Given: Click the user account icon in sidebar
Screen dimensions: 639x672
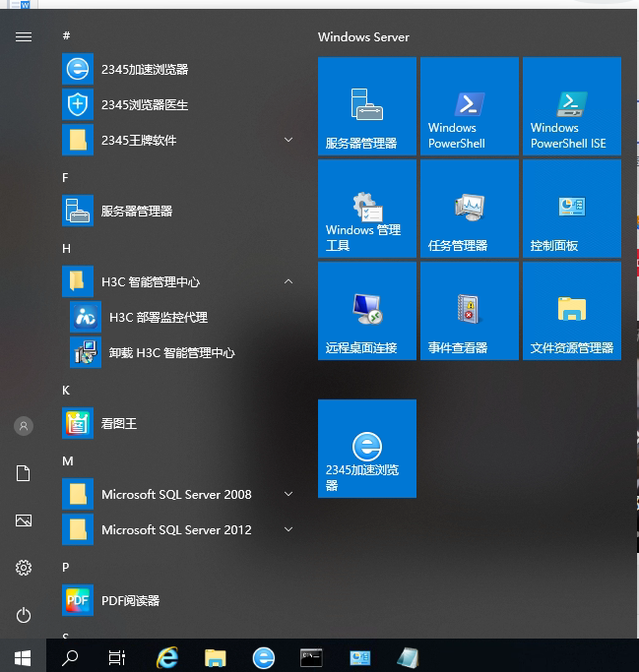Looking at the screenshot, I should click(24, 426).
